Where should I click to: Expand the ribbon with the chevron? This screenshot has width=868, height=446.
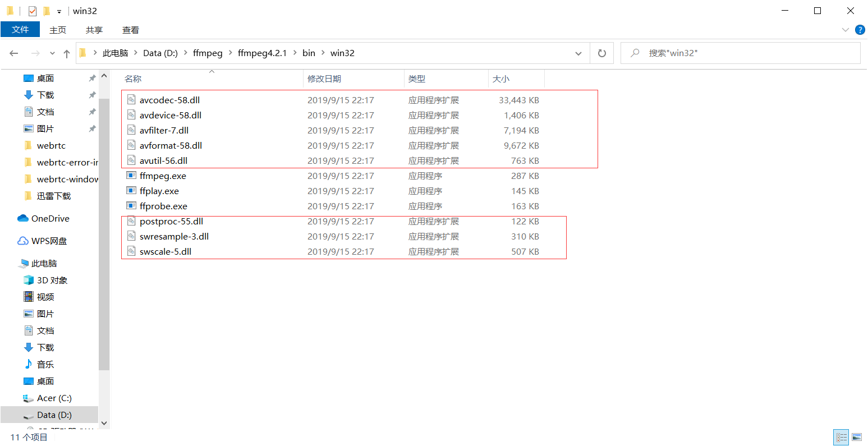point(846,30)
